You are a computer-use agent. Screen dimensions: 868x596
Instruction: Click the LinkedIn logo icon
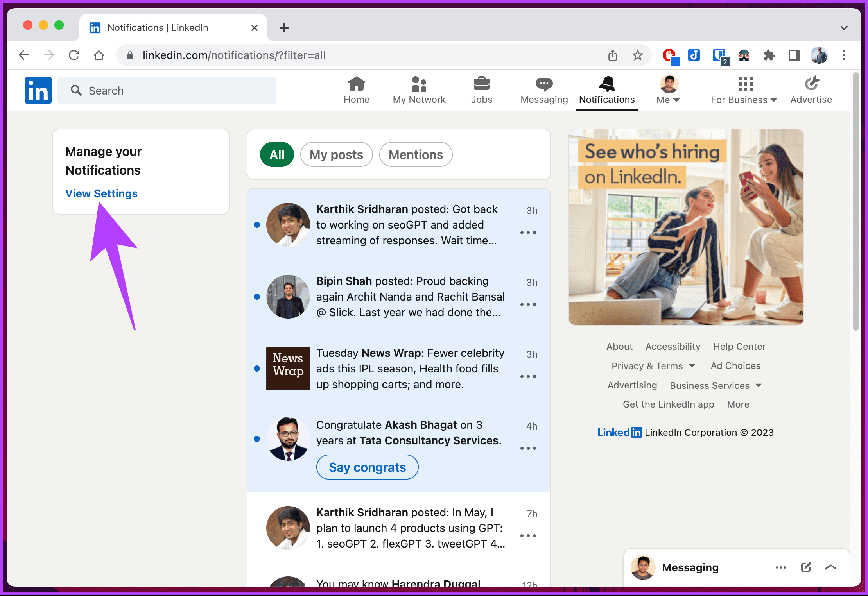[x=38, y=90]
